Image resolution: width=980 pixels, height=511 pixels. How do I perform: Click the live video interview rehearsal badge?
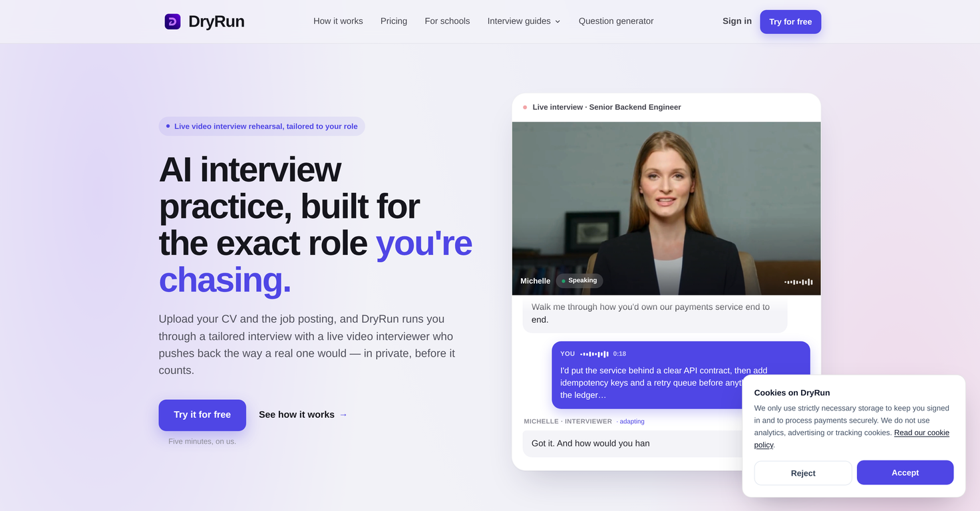click(261, 126)
